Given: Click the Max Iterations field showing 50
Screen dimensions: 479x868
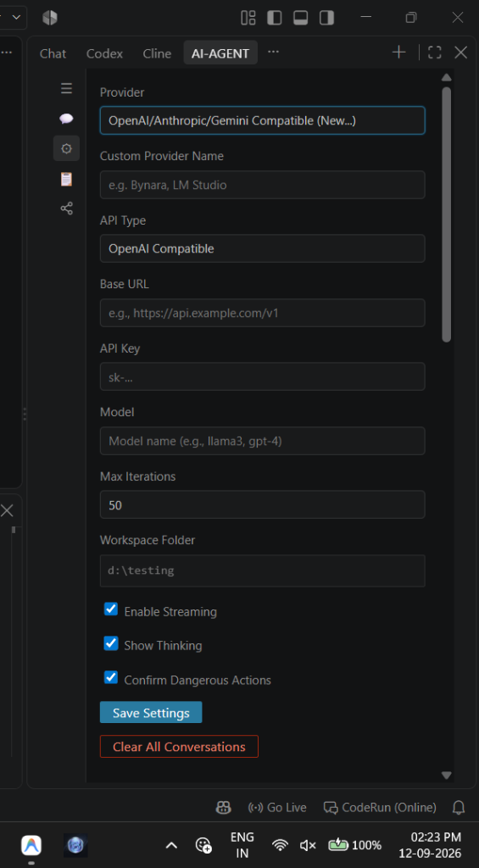Looking at the screenshot, I should tap(263, 504).
